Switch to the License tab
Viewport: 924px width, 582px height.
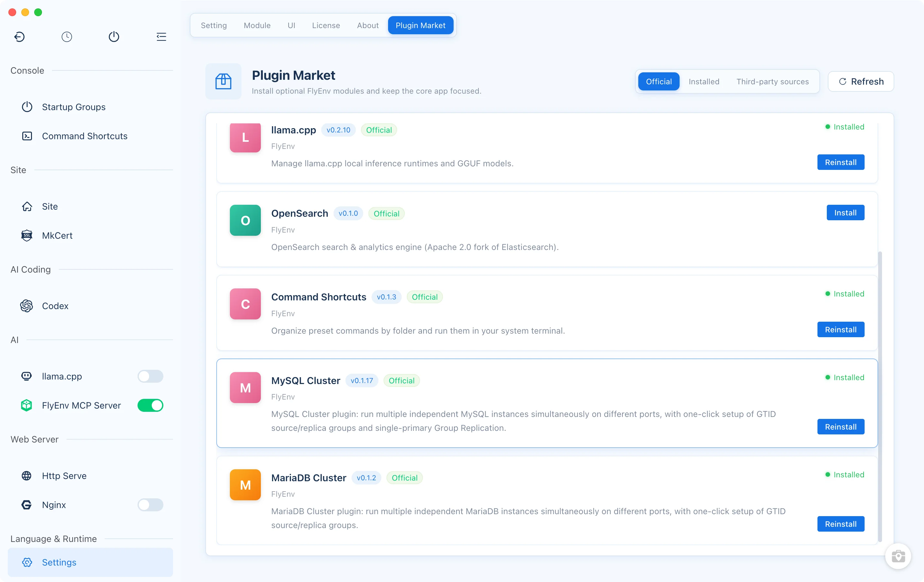pyautogui.click(x=326, y=25)
